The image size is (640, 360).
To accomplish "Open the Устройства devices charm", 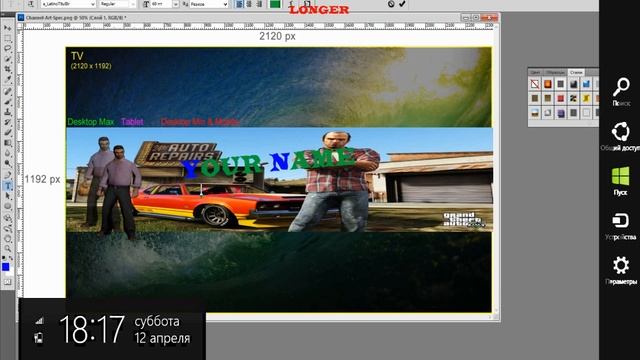I will [x=621, y=226].
